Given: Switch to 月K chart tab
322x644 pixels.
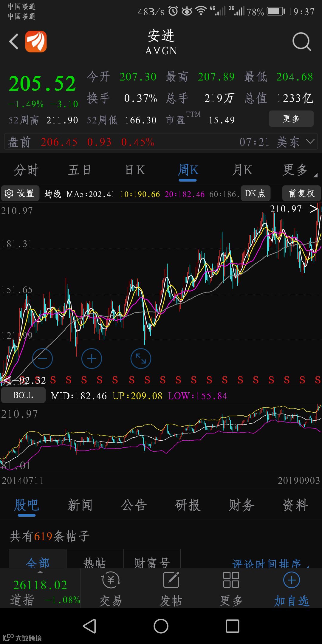Looking at the screenshot, I should 242,170.
